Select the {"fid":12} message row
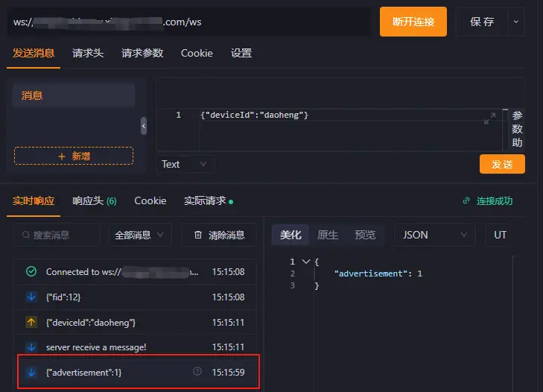543x392 pixels. (x=135, y=297)
